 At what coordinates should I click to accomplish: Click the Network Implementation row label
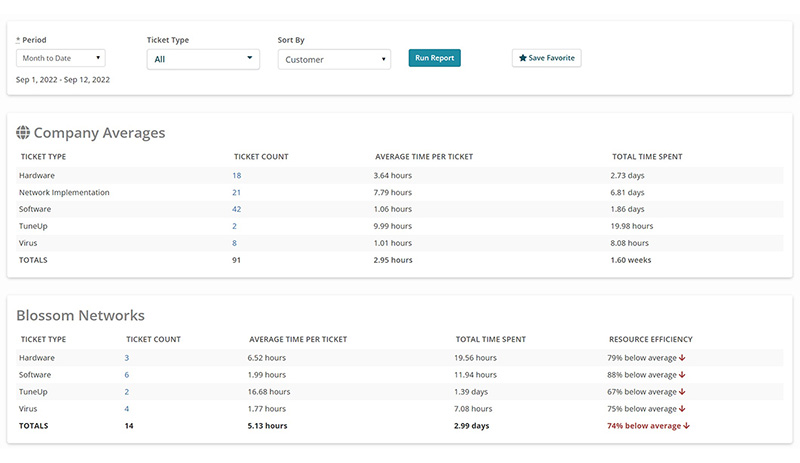click(x=64, y=192)
